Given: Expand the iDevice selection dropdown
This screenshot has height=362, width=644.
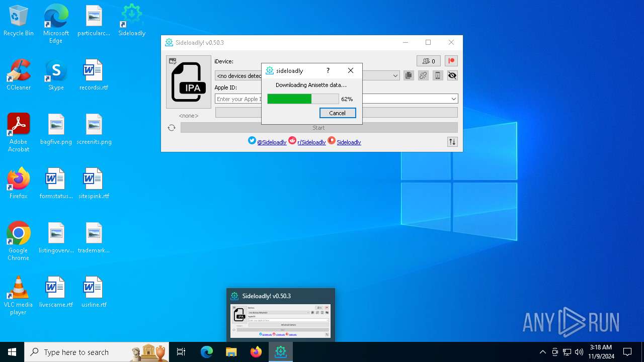Looking at the screenshot, I should click(x=395, y=76).
